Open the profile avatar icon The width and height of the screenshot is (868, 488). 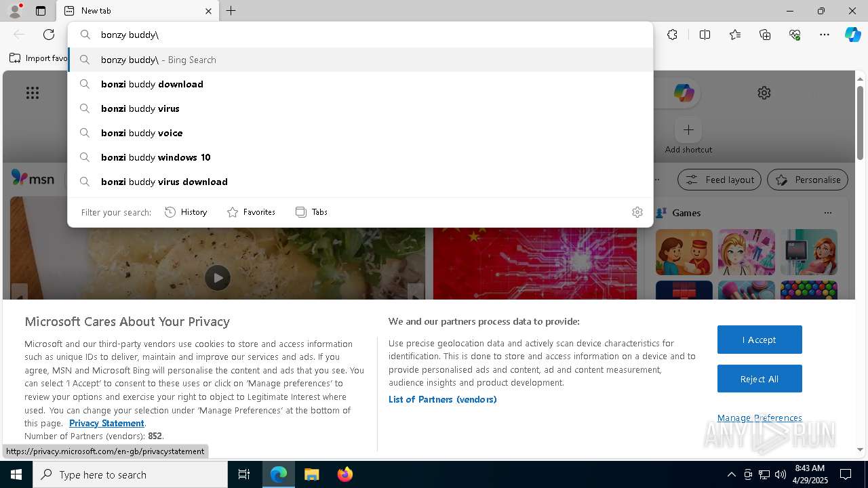(x=14, y=11)
